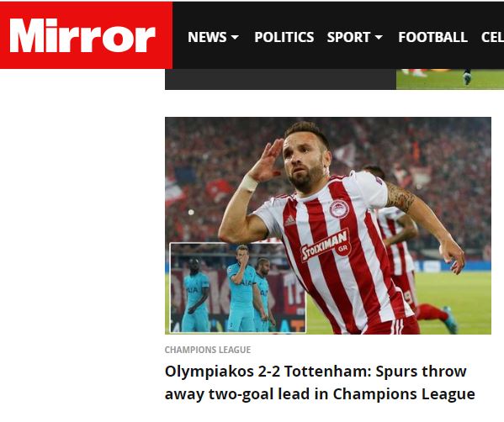Select the partially visible CEL menu item
504x422 pixels.
(492, 37)
